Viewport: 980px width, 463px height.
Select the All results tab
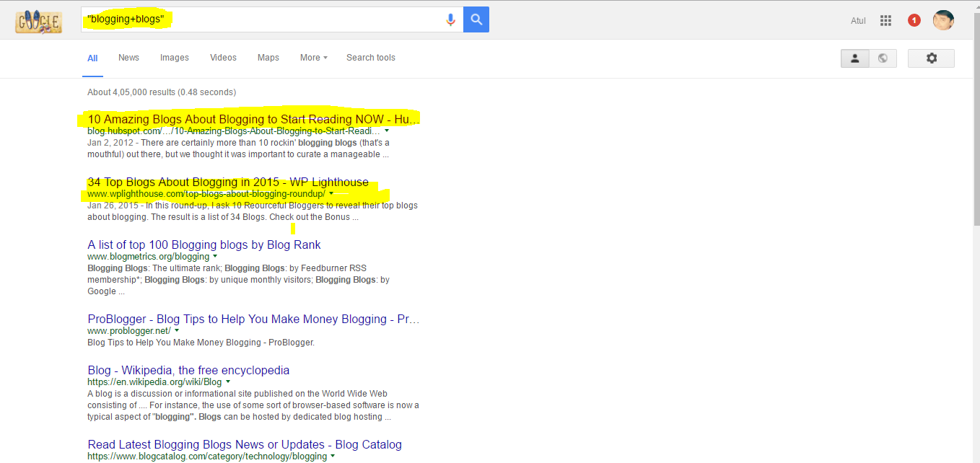[92, 58]
